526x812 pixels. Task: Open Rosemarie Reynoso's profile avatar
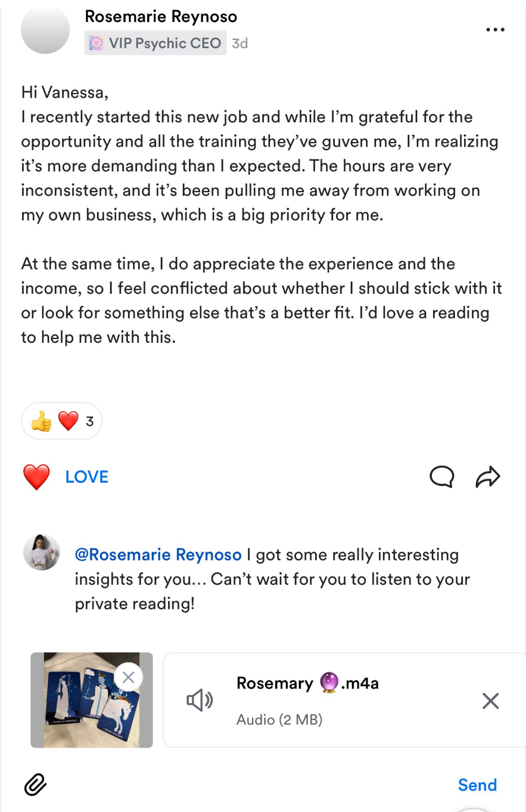coord(45,30)
